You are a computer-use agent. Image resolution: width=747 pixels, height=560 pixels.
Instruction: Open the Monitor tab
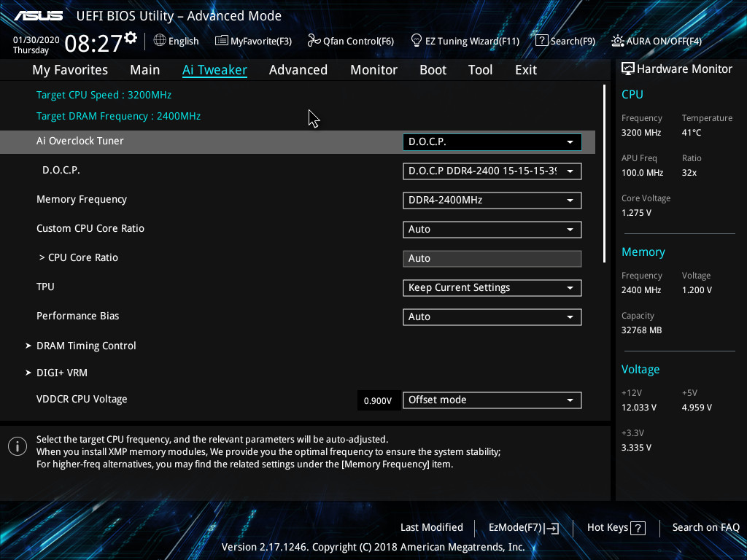coord(373,70)
